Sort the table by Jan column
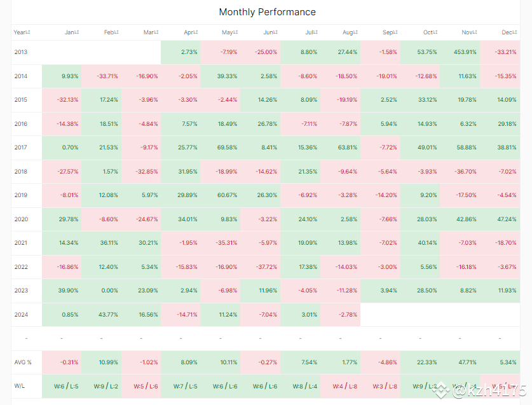This screenshot has height=405, width=532. tap(70, 32)
